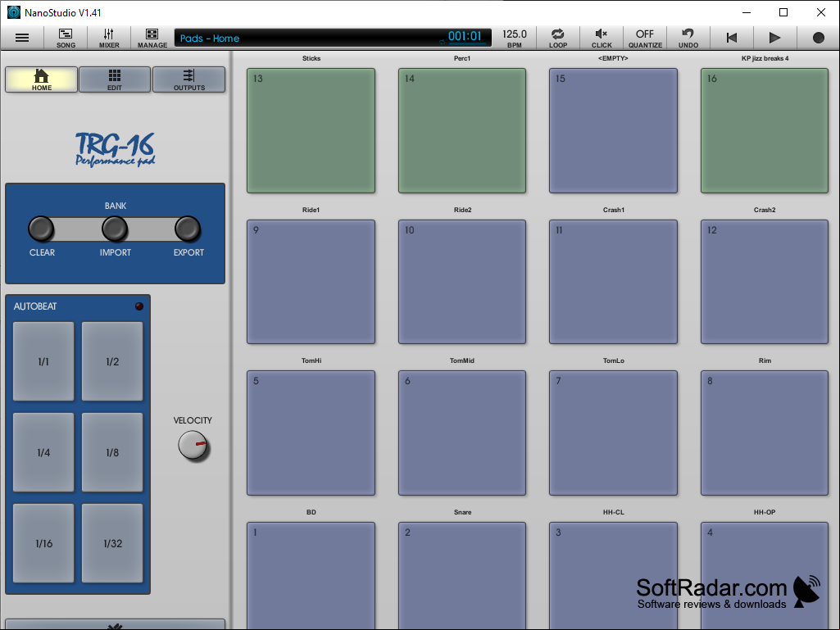Select the 1/2 autobeat pad
This screenshot has height=630, width=840.
[112, 361]
